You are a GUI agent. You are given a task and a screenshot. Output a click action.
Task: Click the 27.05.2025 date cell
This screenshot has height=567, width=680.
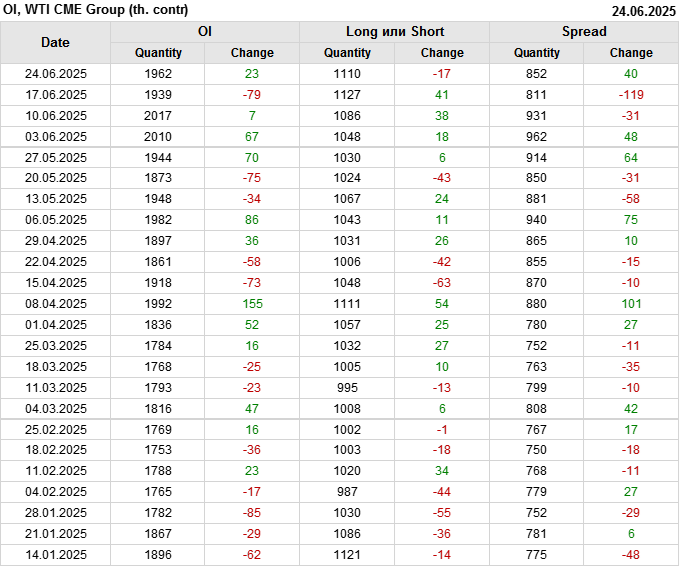coord(55,158)
